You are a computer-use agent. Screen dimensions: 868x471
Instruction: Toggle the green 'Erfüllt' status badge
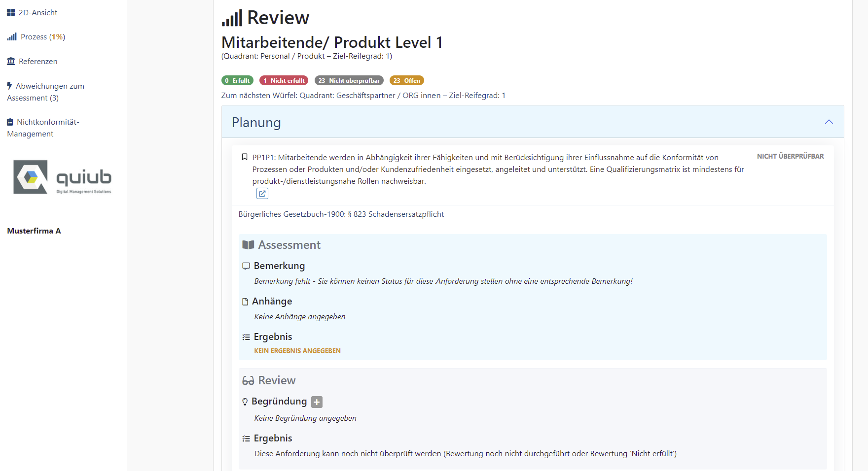(x=237, y=80)
